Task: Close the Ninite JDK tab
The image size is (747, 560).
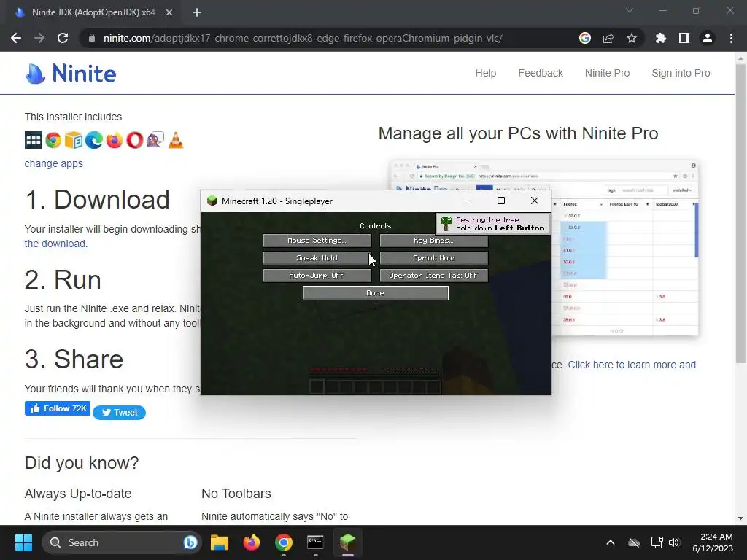Action: click(x=169, y=12)
